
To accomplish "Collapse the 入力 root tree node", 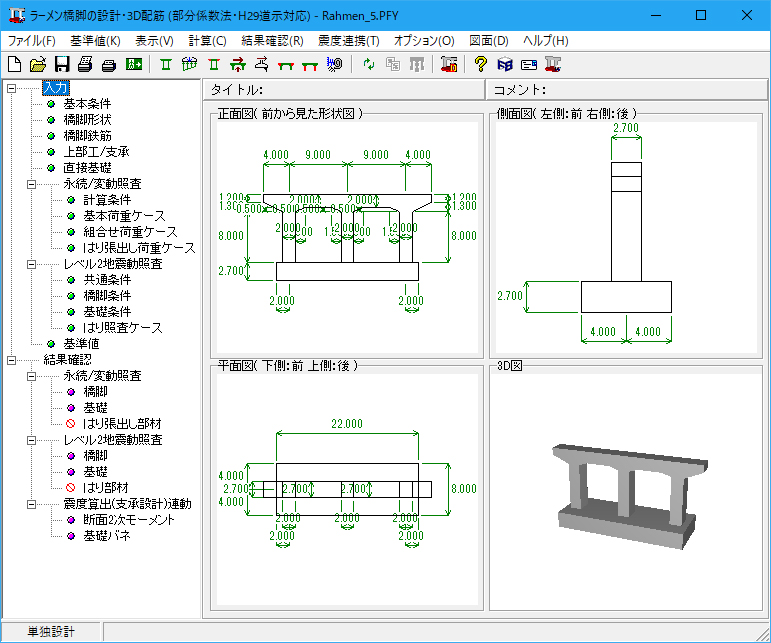I will coord(12,88).
